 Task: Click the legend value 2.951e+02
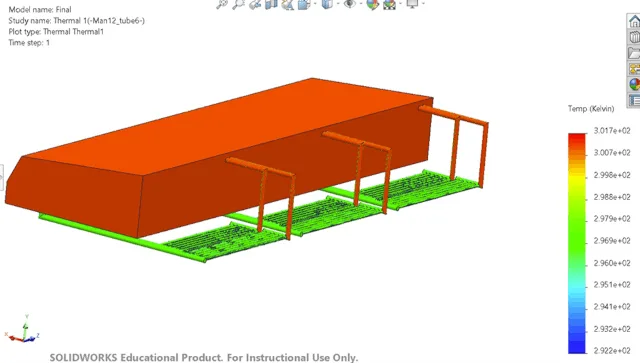tap(612, 285)
